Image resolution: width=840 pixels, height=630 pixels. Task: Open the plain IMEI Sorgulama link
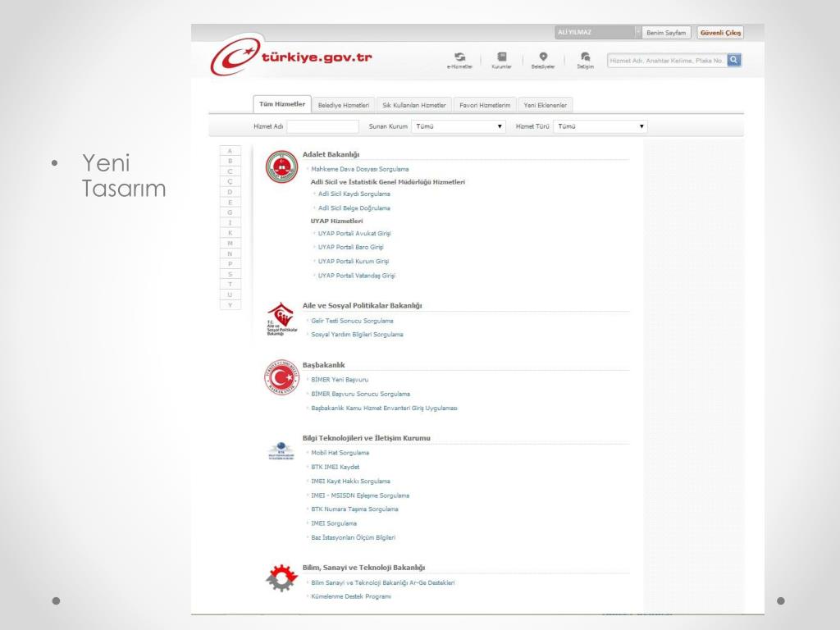tap(334, 523)
